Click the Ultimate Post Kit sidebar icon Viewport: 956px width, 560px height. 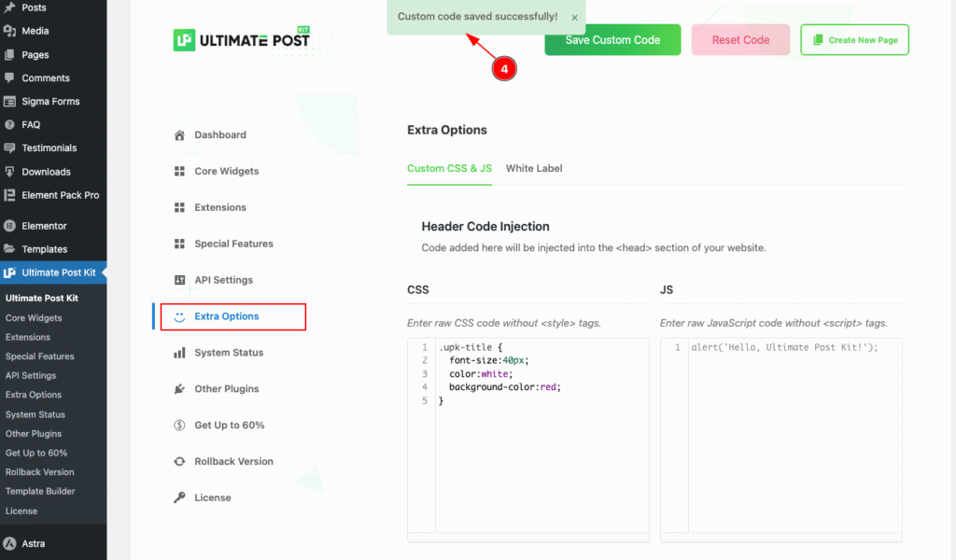pos(9,273)
